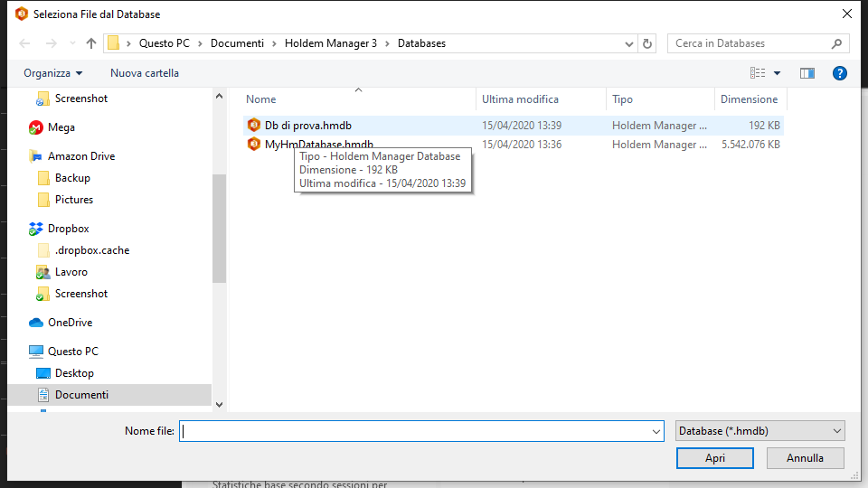Go up one folder level
This screenshot has height=488, width=868.
point(91,43)
